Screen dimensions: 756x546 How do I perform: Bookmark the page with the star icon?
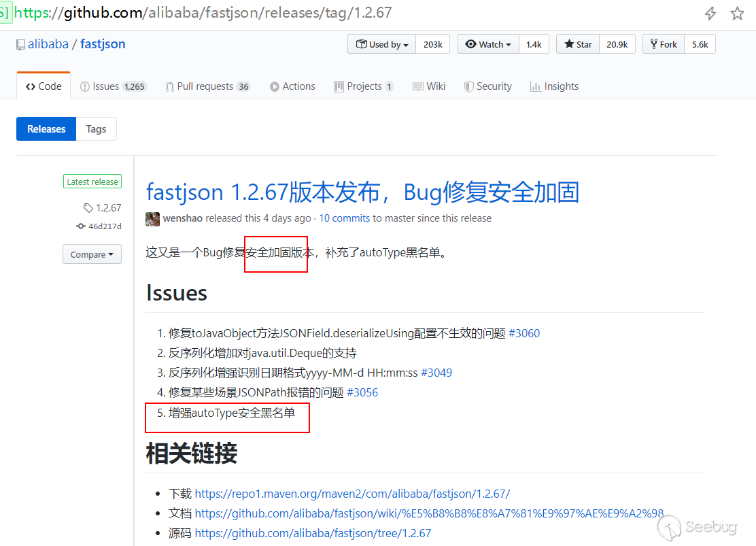click(x=737, y=14)
